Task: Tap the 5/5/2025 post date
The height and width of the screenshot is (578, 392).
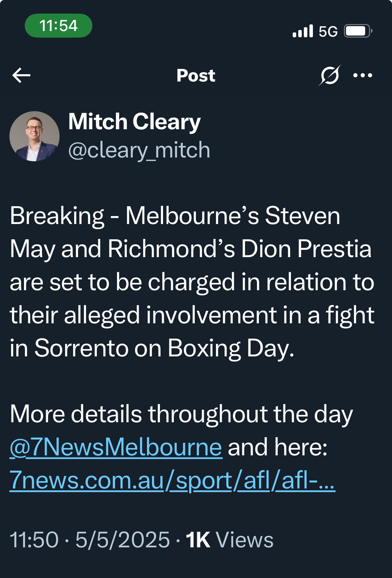Action: tap(122, 540)
